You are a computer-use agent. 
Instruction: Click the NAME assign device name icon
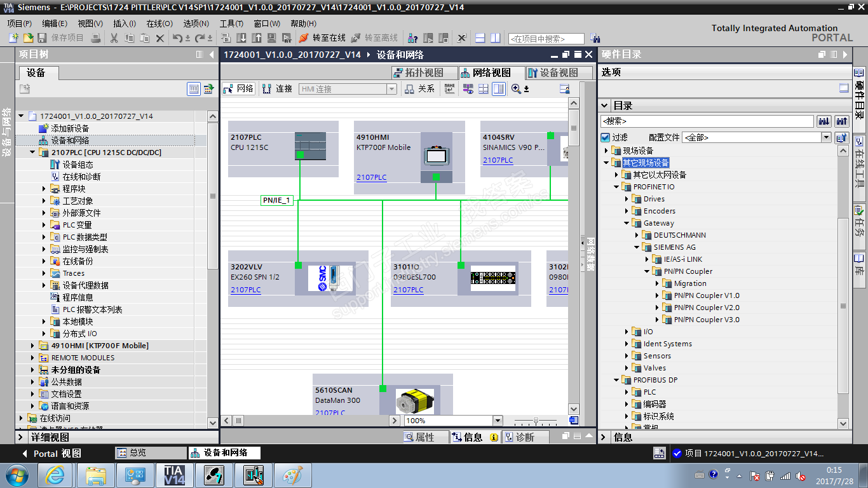click(450, 89)
